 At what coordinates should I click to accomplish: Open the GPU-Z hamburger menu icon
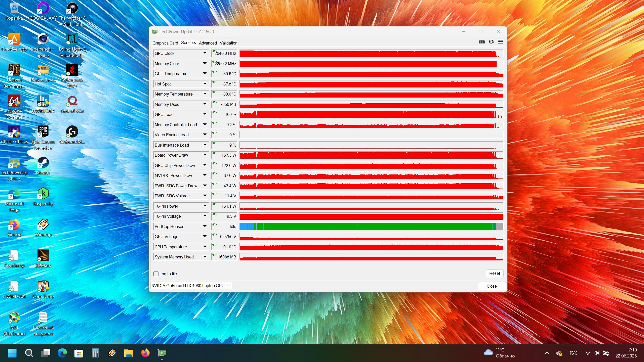point(501,42)
